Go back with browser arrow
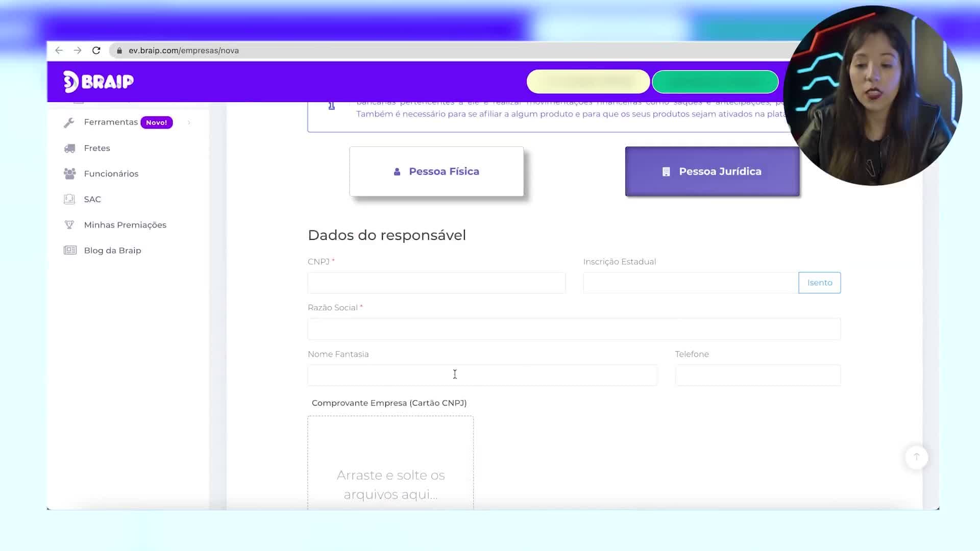This screenshot has width=980, height=551. point(59,51)
